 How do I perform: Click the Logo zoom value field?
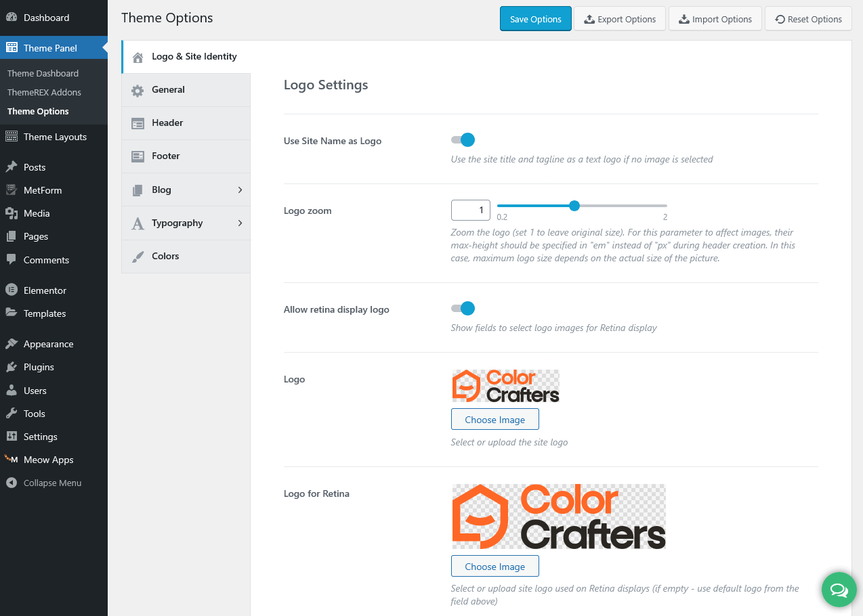point(471,210)
